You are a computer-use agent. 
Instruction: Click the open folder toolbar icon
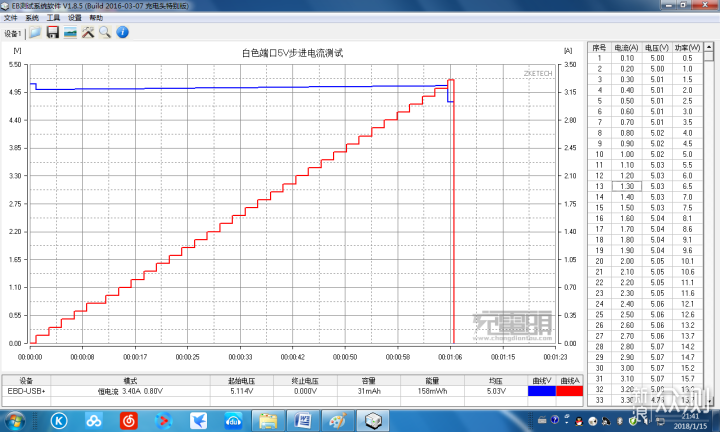point(35,32)
